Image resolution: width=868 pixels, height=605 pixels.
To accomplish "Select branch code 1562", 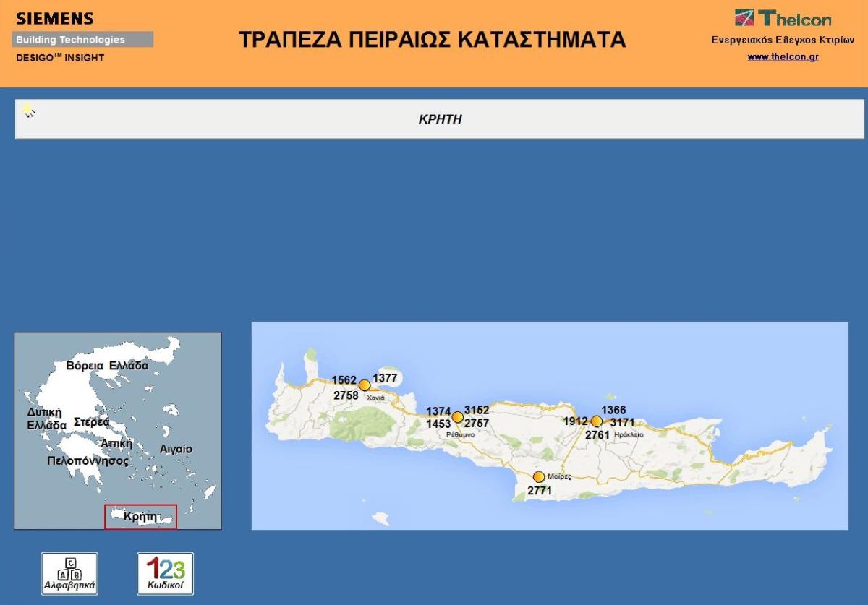I will click(x=344, y=380).
